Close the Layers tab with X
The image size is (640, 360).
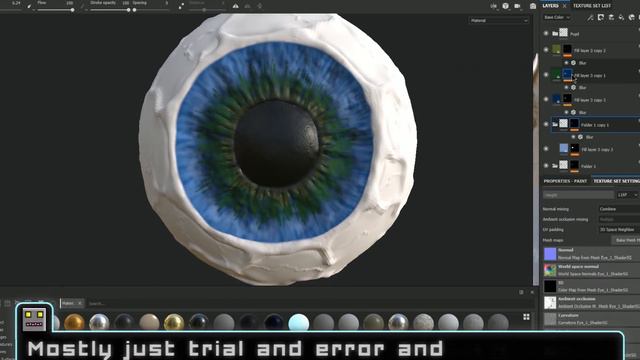coord(564,6)
